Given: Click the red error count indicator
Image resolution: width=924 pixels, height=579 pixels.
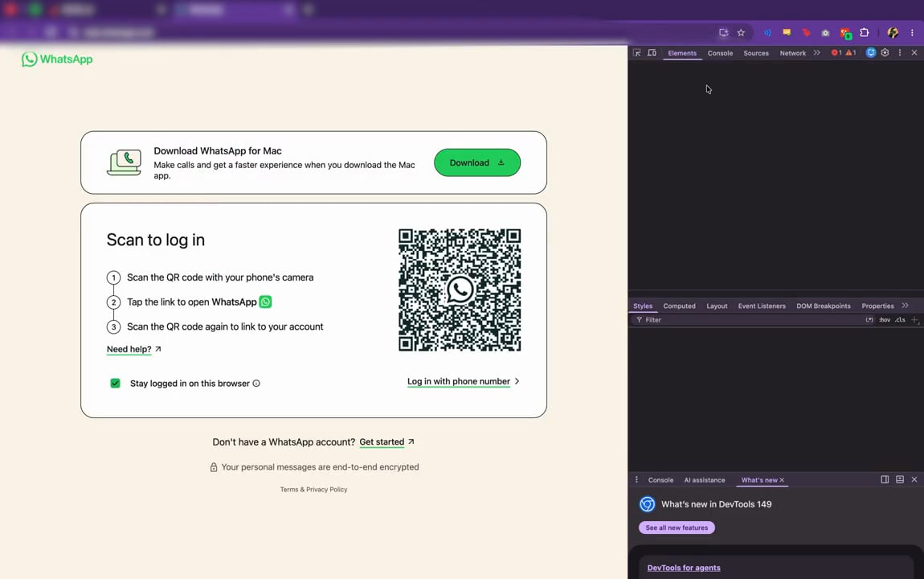Looking at the screenshot, I should (836, 52).
